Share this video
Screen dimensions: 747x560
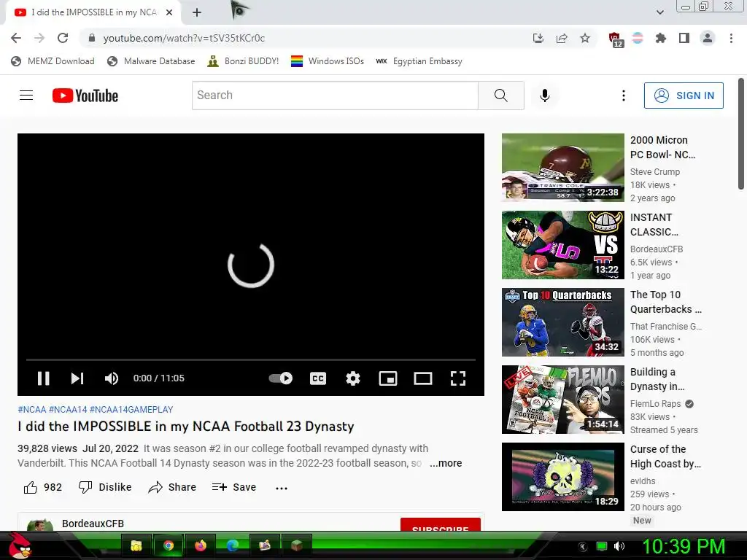(172, 487)
